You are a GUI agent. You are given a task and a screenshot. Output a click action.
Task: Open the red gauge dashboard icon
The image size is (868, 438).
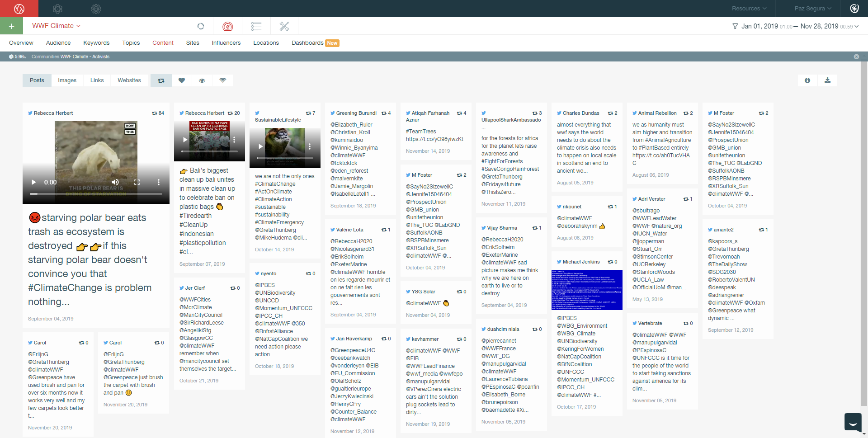pos(228,26)
